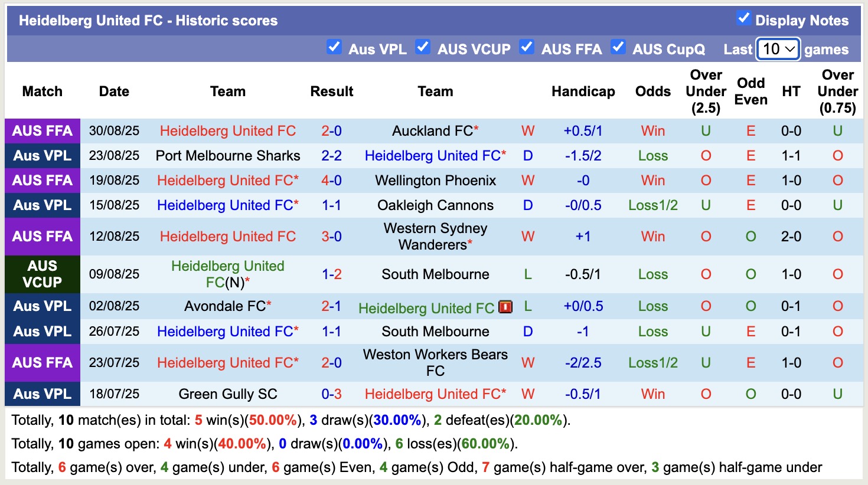Open the Oakleigh Cannons team page
This screenshot has height=485, width=868.
pyautogui.click(x=435, y=205)
